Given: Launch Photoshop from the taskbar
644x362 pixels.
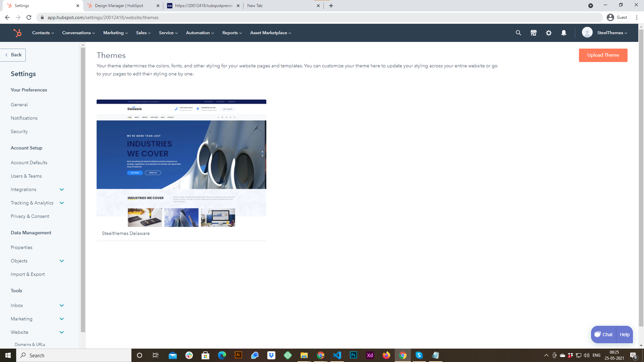Looking at the screenshot, I should click(x=354, y=355).
